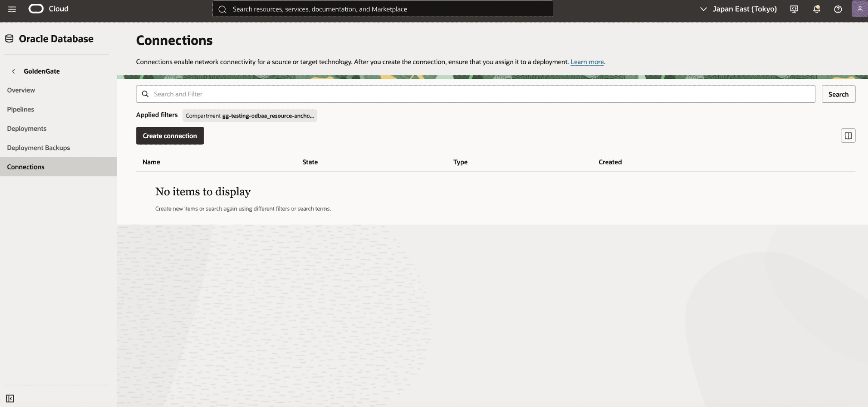Select Connections in the sidebar
This screenshot has height=407, width=868.
[x=58, y=167]
